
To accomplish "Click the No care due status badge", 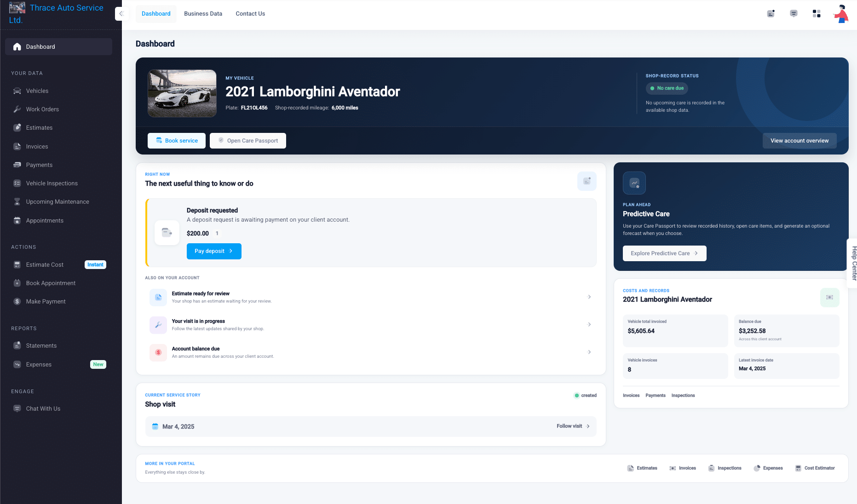I will pos(667,88).
